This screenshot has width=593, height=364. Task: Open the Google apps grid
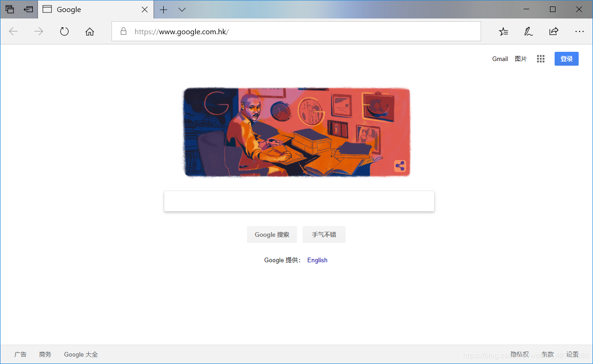(541, 59)
